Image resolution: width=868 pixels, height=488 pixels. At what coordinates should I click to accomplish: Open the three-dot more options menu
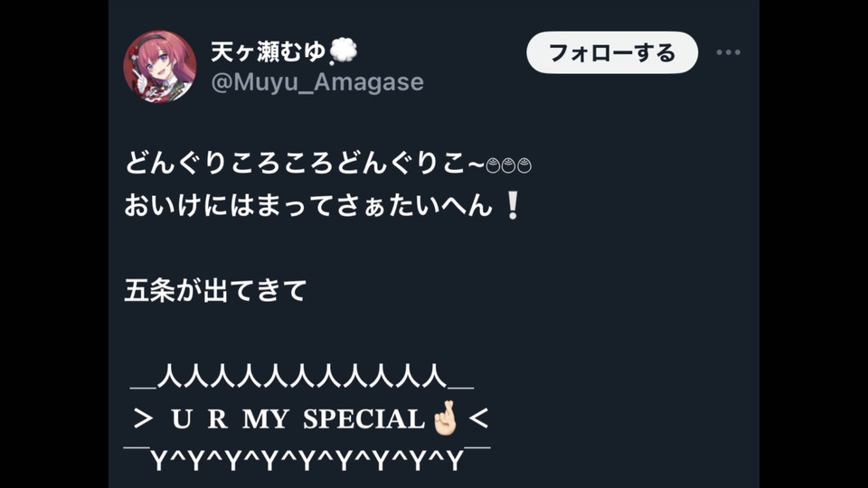click(728, 52)
